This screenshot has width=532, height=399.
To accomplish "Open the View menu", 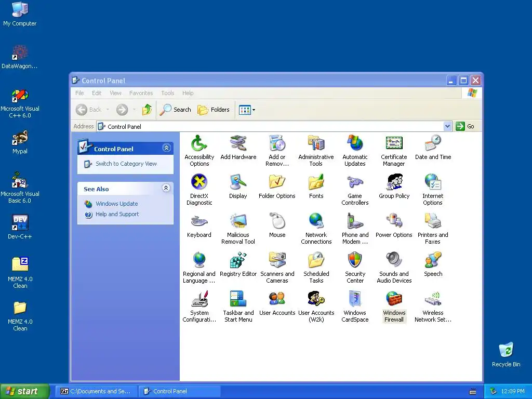I will coord(115,93).
